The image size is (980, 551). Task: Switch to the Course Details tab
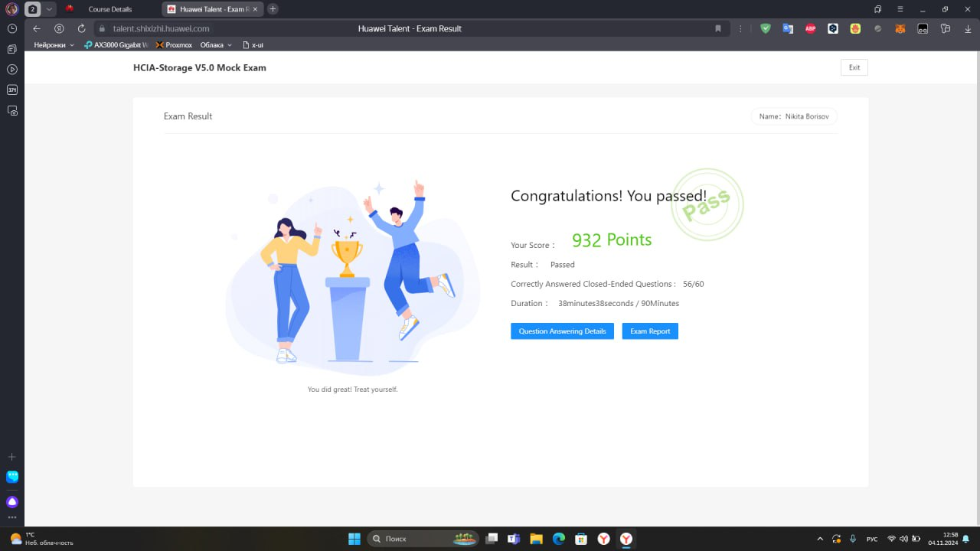click(x=109, y=9)
